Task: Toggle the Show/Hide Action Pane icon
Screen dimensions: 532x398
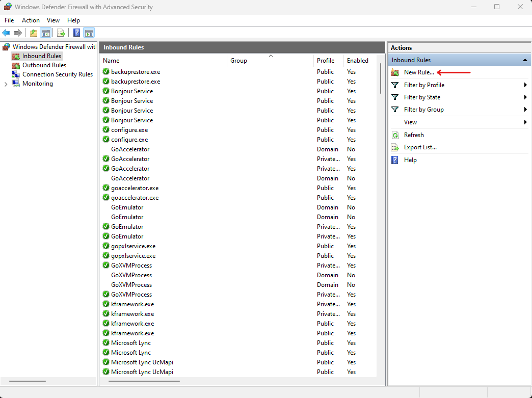Action: (x=89, y=33)
